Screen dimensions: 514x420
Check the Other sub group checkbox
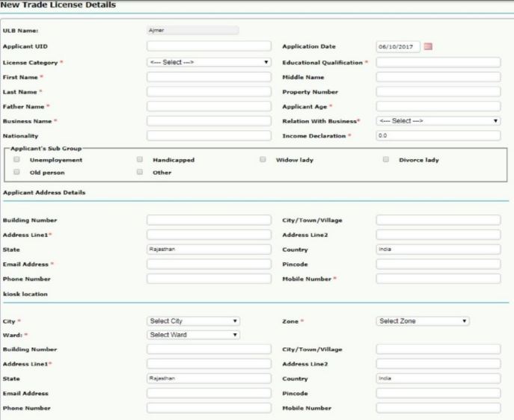(x=140, y=173)
